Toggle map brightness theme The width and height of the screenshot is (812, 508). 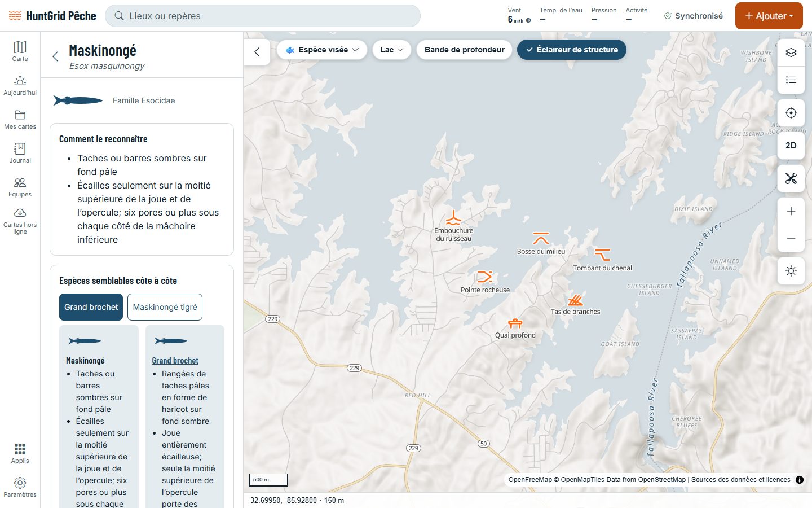(791, 271)
